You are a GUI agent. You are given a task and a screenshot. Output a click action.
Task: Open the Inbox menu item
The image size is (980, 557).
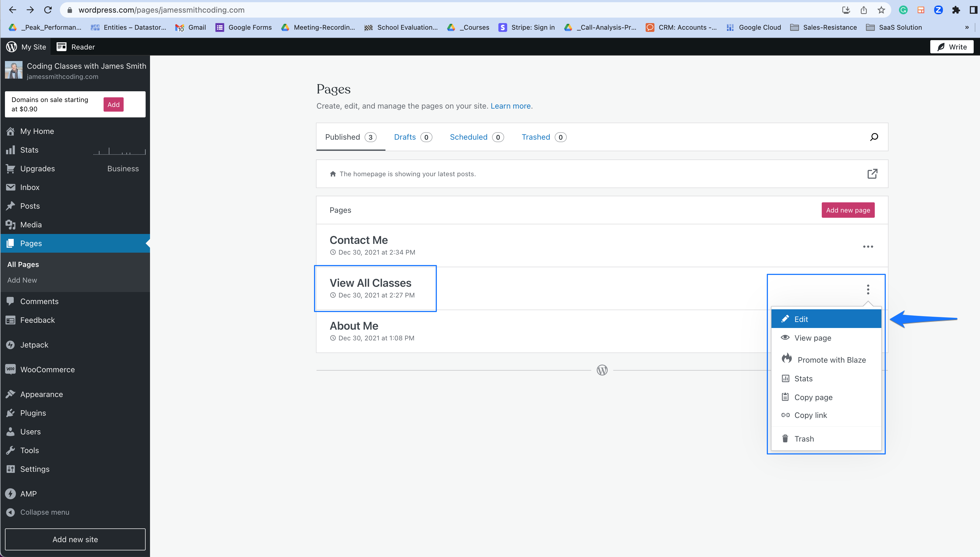[75, 187]
